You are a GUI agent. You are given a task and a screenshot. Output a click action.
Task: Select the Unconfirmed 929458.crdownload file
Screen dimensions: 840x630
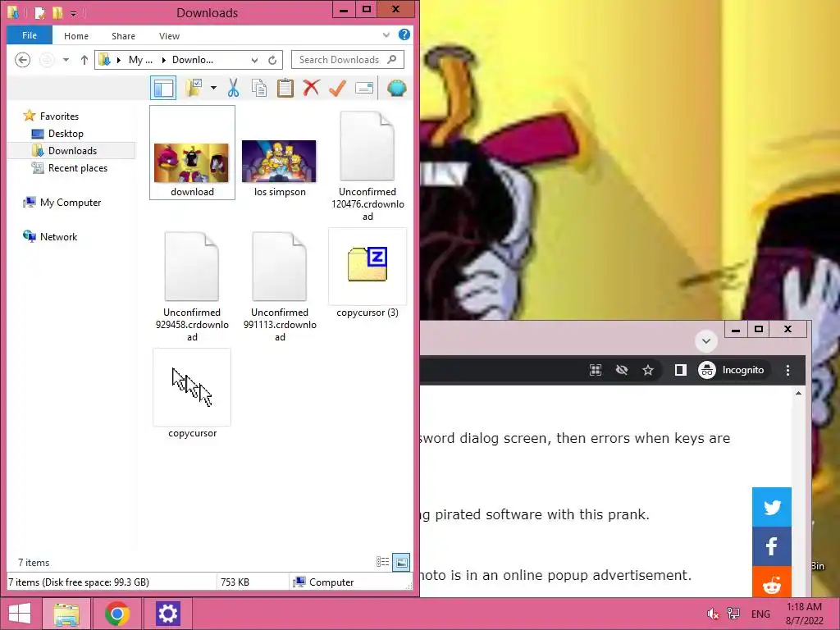(192, 286)
